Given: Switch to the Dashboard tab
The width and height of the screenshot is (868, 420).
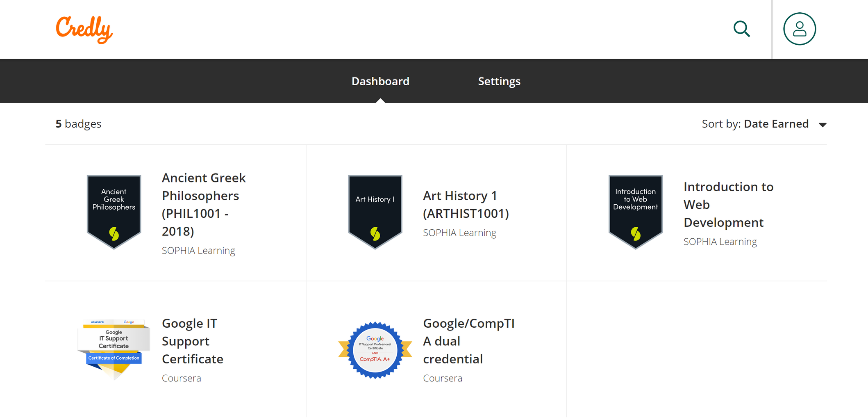Looking at the screenshot, I should click(380, 81).
